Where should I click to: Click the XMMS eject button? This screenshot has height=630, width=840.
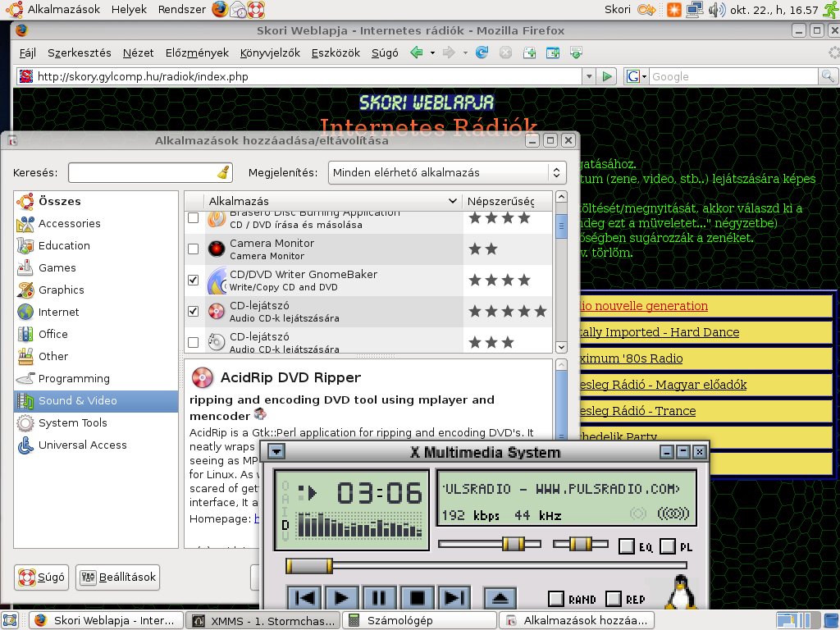500,597
